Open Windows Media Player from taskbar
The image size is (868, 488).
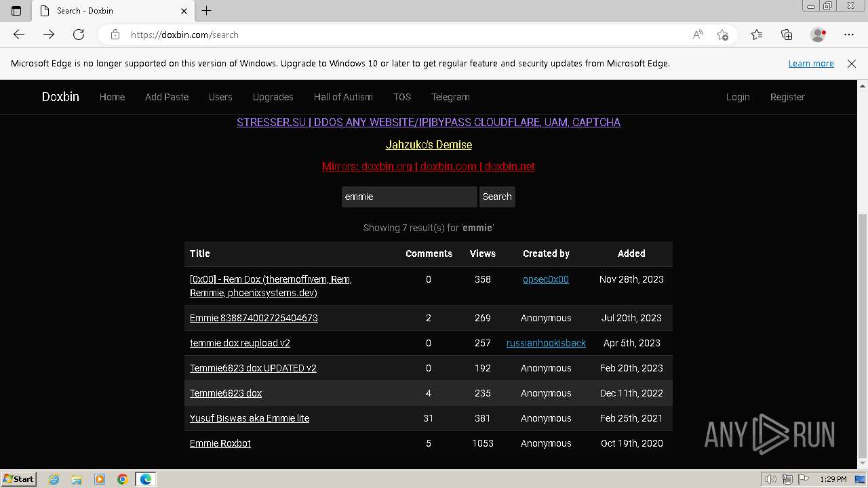[100, 479]
